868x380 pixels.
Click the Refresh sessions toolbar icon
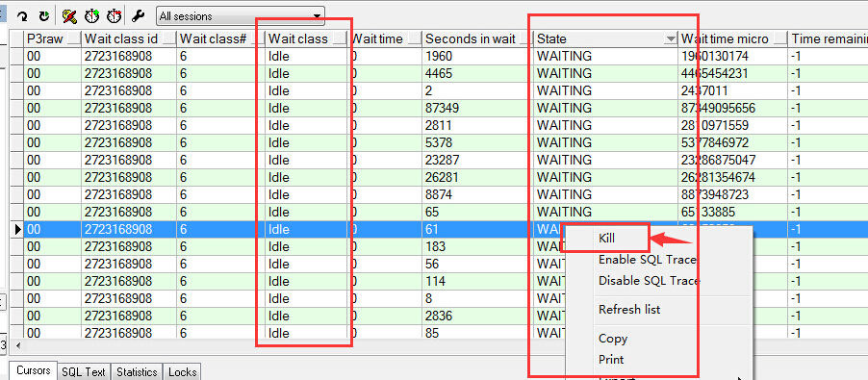(x=22, y=16)
